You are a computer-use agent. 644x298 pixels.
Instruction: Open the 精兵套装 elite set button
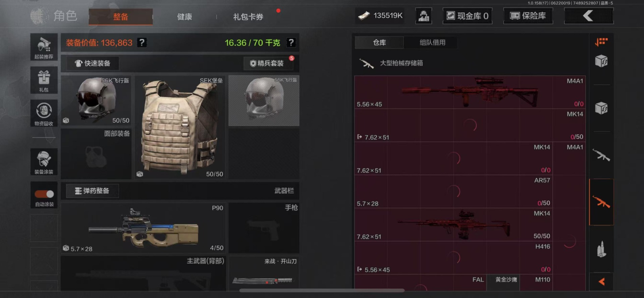(268, 63)
